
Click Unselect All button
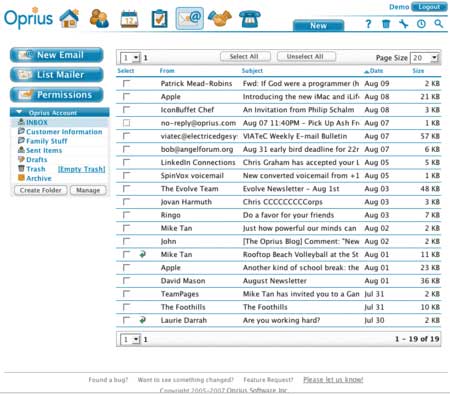click(x=305, y=57)
